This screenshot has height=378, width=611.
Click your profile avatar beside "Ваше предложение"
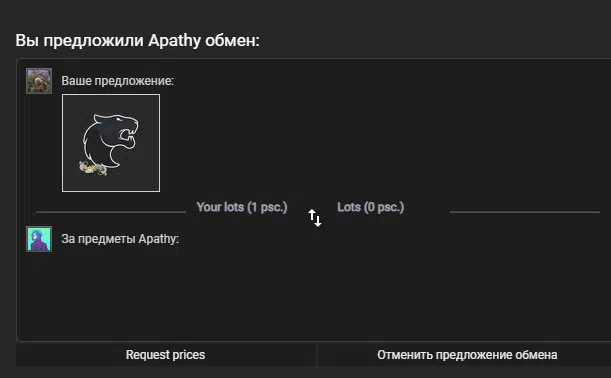tap(39, 81)
